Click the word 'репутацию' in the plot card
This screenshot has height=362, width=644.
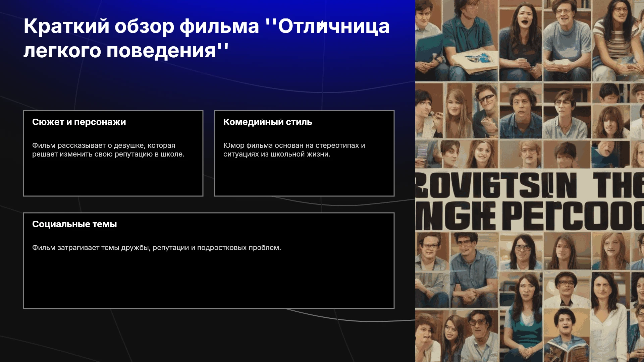click(133, 154)
